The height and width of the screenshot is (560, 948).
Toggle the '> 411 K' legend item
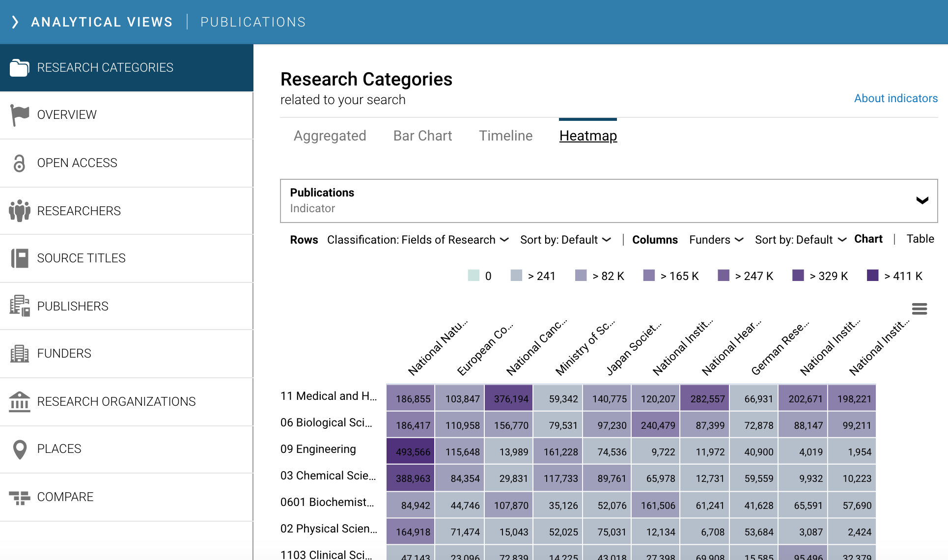(903, 276)
